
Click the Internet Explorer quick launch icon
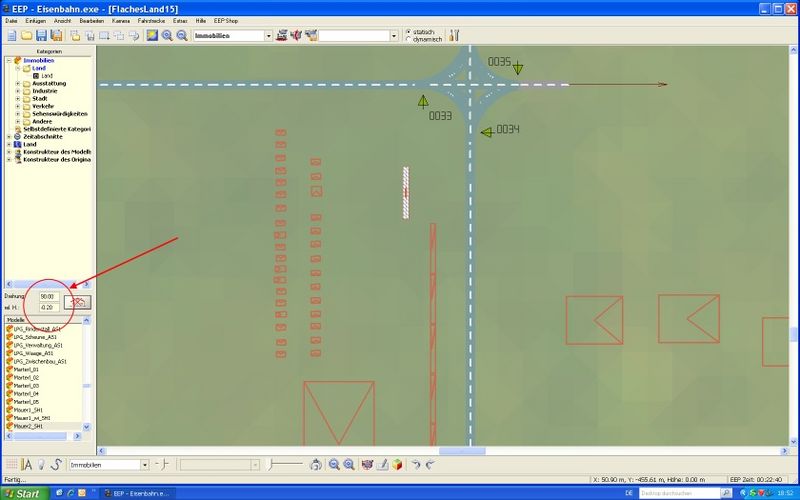click(x=70, y=493)
